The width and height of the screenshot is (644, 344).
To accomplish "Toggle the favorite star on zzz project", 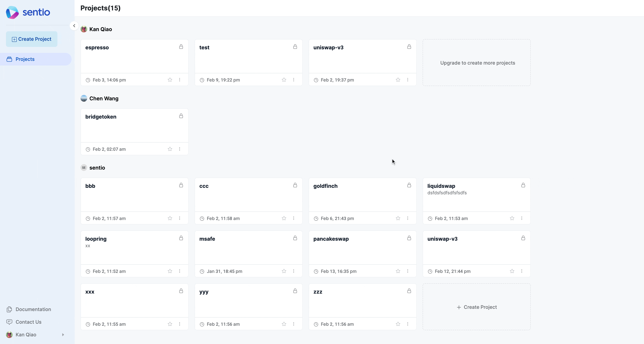I will point(398,324).
